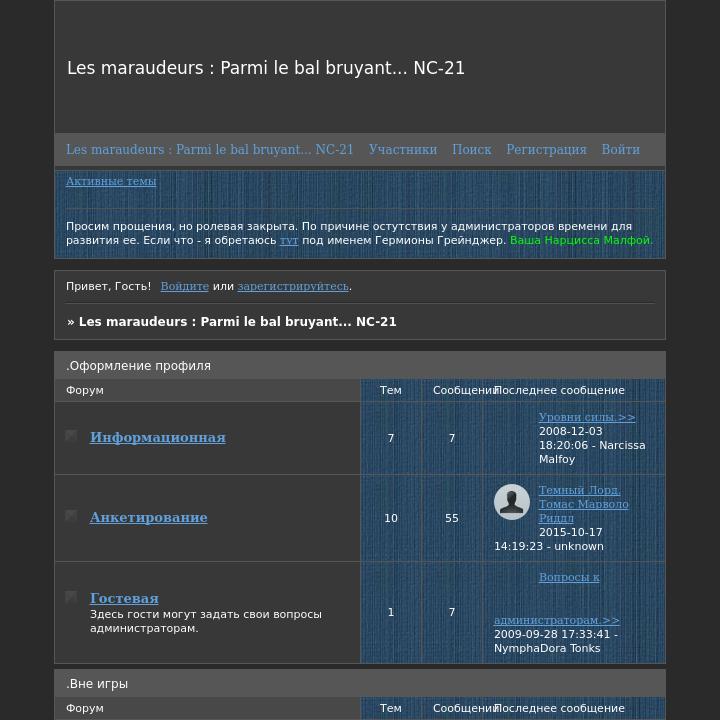Go to the Регистрация page
Image resolution: width=720 pixels, height=720 pixels.
click(546, 149)
